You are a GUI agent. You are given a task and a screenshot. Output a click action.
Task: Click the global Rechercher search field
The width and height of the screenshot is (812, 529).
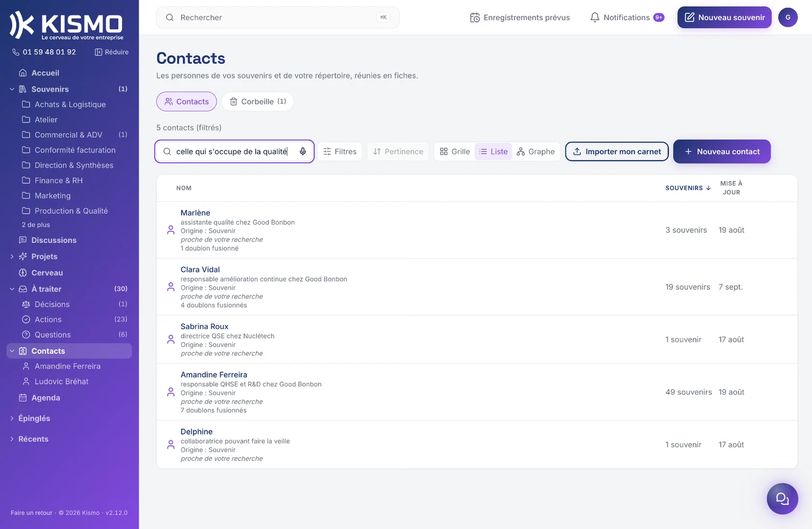(x=278, y=17)
